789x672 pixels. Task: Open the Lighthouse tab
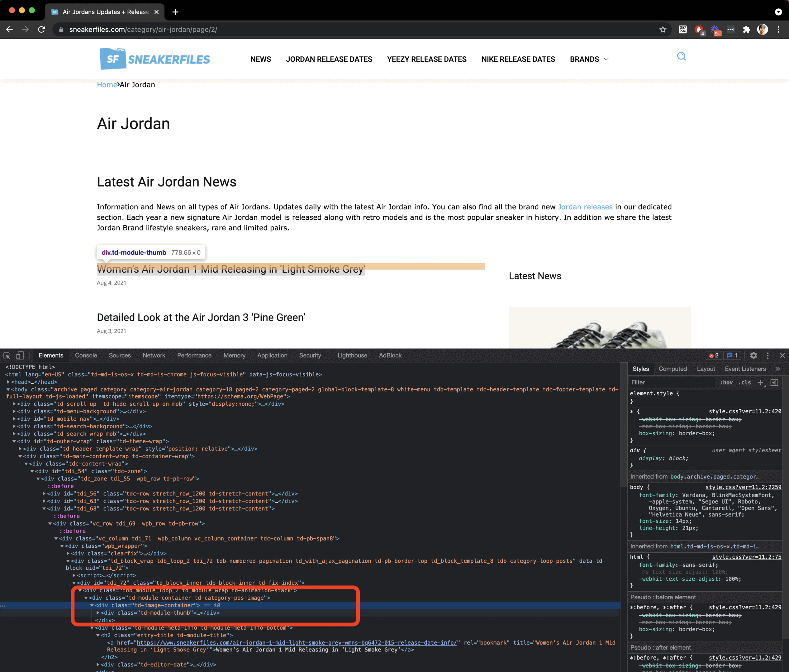[352, 355]
